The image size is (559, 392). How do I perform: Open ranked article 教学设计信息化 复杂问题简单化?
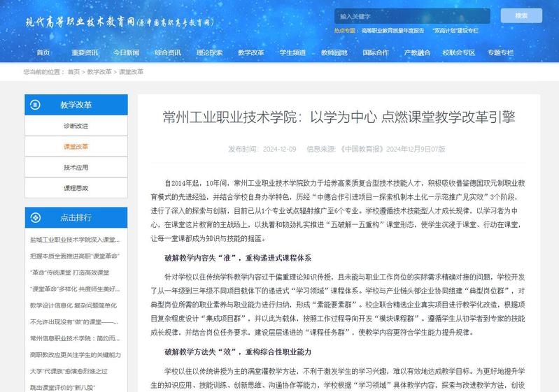[73, 305]
